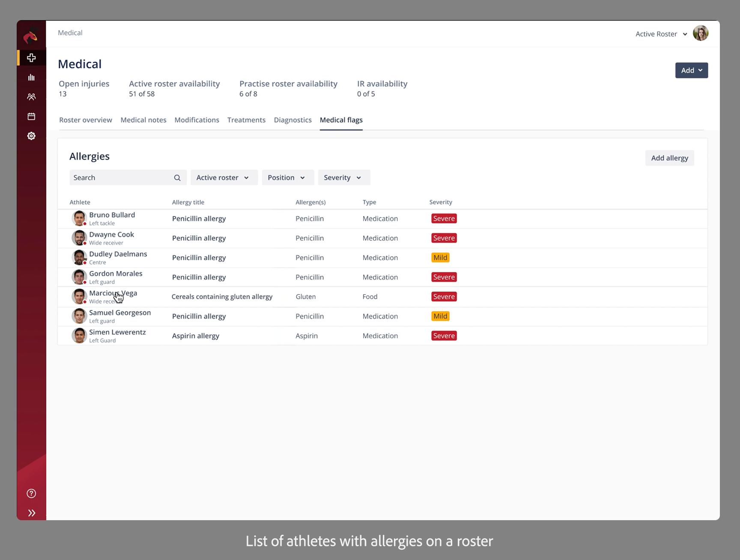Click Dwayne Cook's Medication type cell
Screen dimensions: 740x560
click(380, 238)
